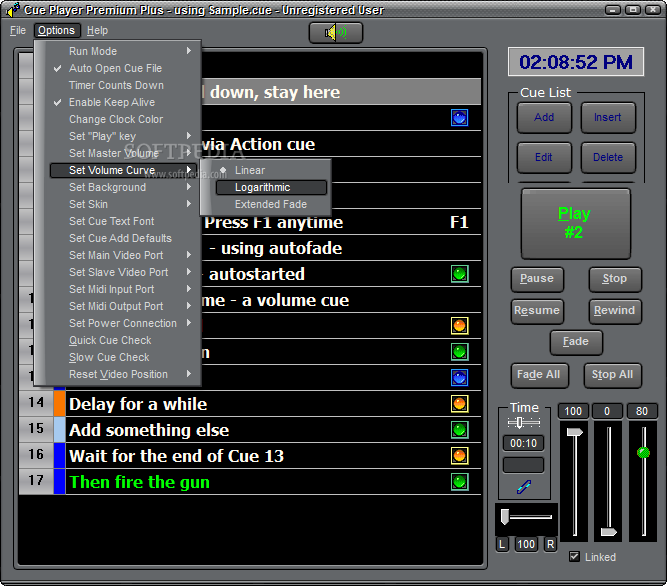Select cue row 16
The image size is (667, 586).
pyautogui.click(x=250, y=455)
